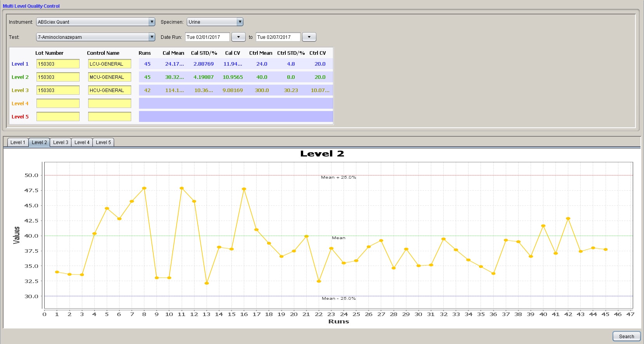This screenshot has width=644, height=344.
Task: Click the Cal STD/% column header
Action: [204, 53]
